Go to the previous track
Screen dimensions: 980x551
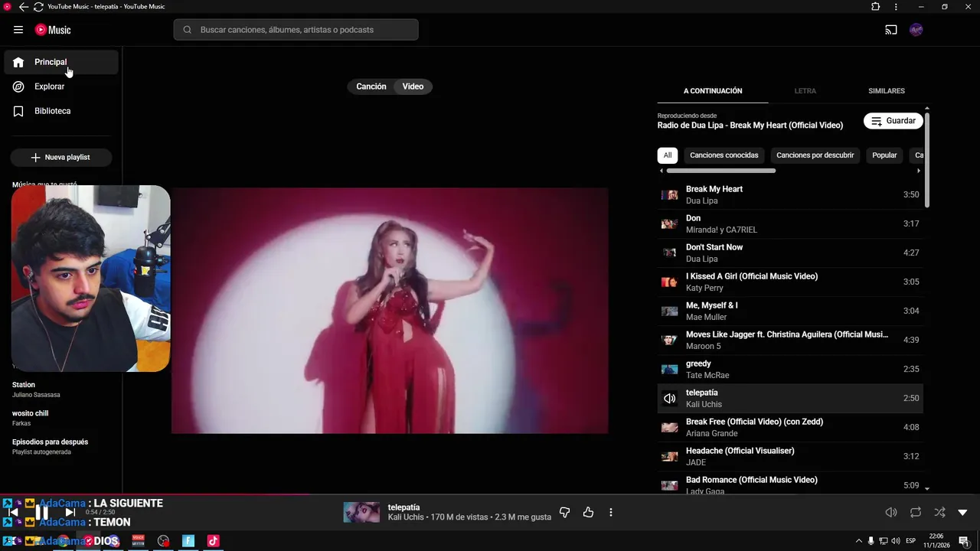click(13, 512)
